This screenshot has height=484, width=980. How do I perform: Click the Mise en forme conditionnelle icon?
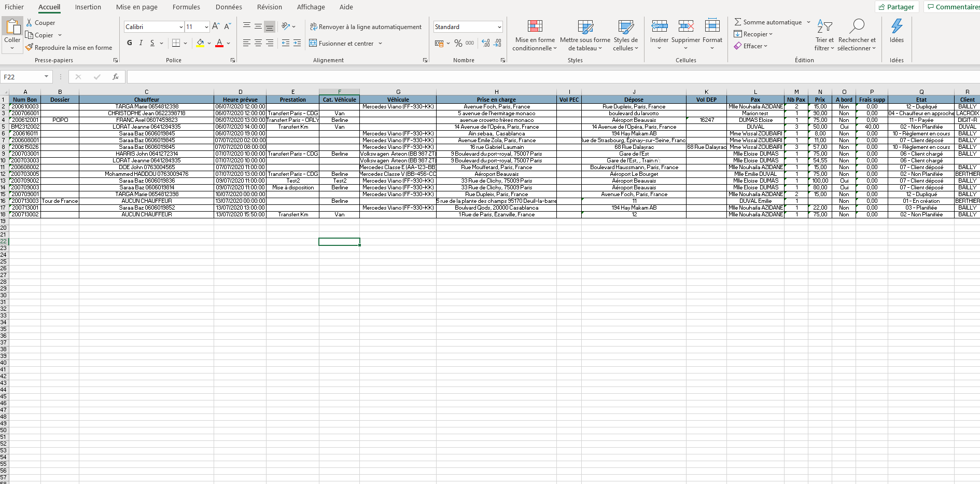click(x=535, y=33)
